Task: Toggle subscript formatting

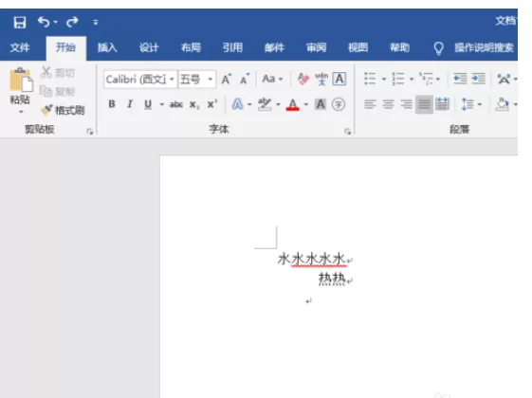Action: click(194, 105)
